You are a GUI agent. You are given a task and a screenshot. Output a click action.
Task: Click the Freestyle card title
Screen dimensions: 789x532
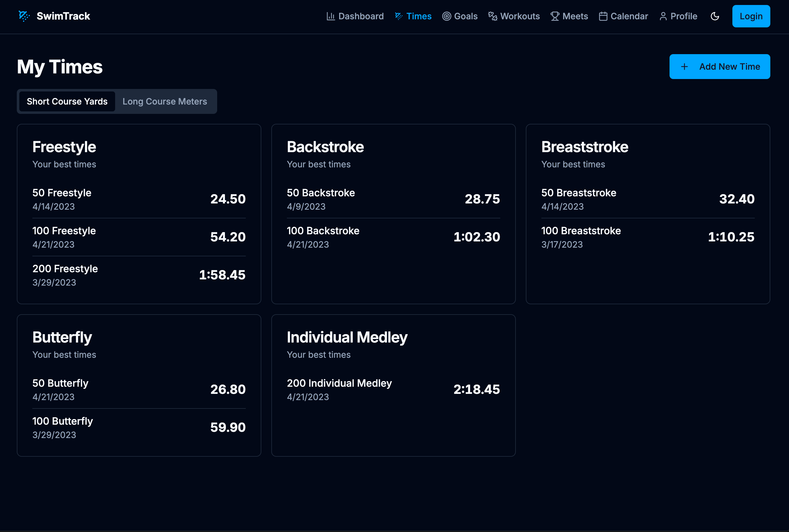pos(64,147)
